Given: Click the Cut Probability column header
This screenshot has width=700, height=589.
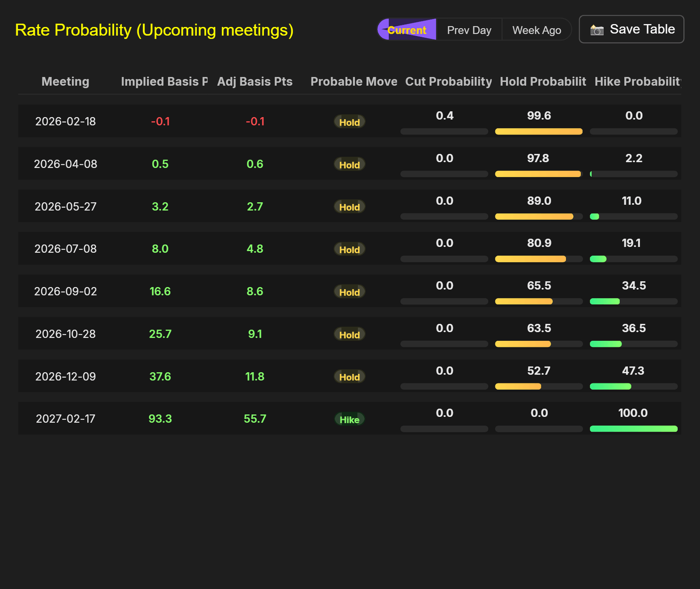Looking at the screenshot, I should coord(448,82).
